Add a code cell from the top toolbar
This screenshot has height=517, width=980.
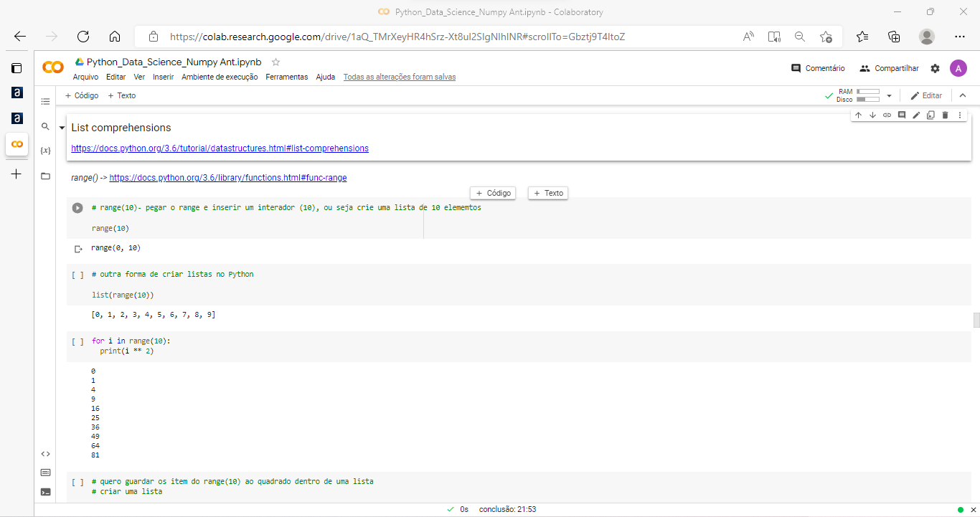tap(82, 95)
